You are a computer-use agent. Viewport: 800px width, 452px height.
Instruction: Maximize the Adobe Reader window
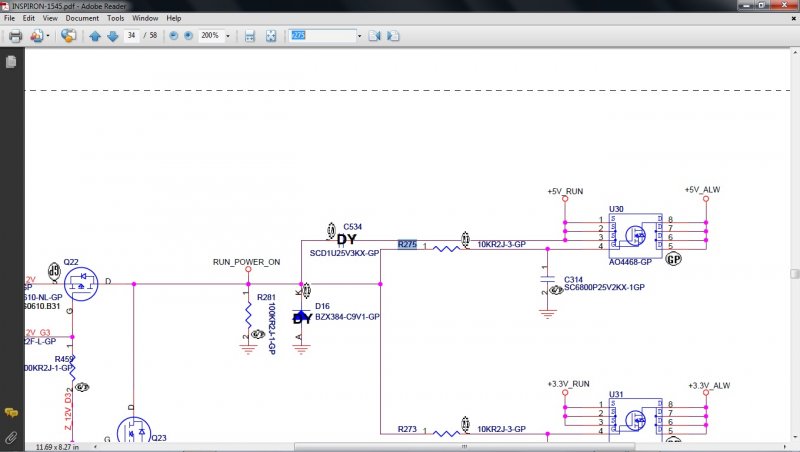pos(762,5)
